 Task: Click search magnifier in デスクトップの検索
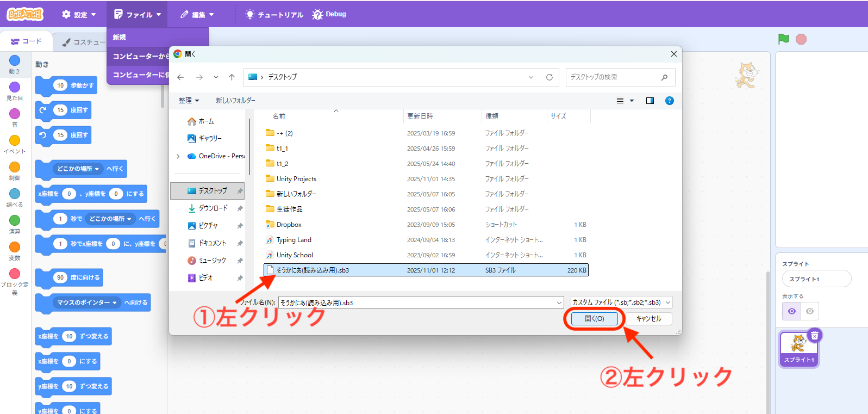[664, 77]
